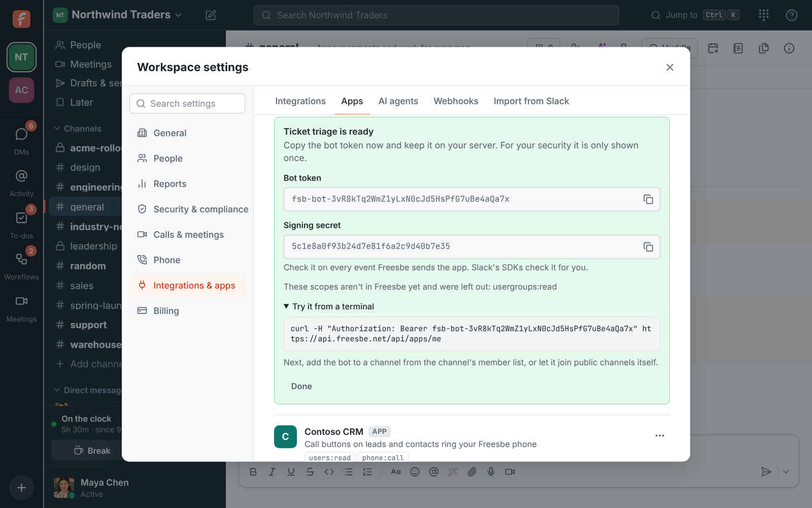Open send options dropdown arrow
Image resolution: width=812 pixels, height=508 pixels.
786,472
